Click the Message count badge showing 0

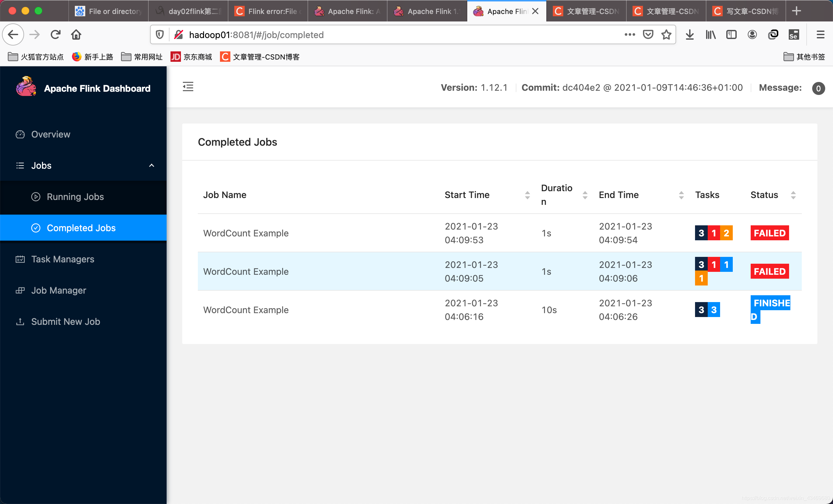818,88
